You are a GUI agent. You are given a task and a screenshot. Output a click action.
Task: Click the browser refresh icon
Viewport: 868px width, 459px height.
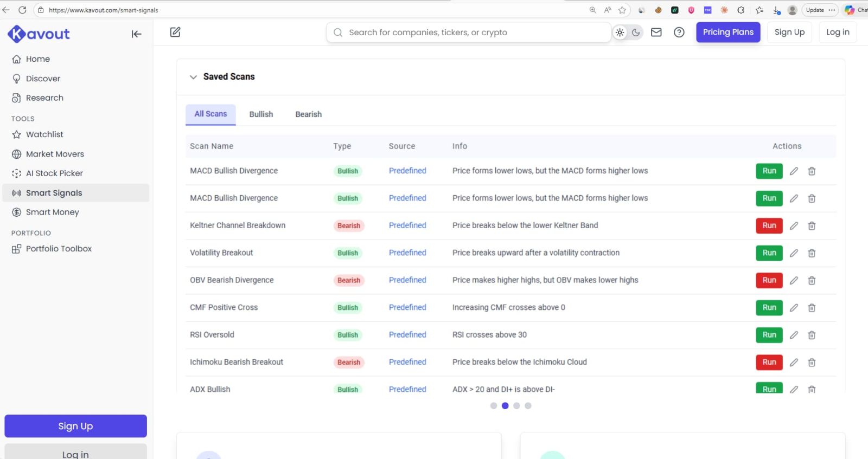click(x=22, y=10)
